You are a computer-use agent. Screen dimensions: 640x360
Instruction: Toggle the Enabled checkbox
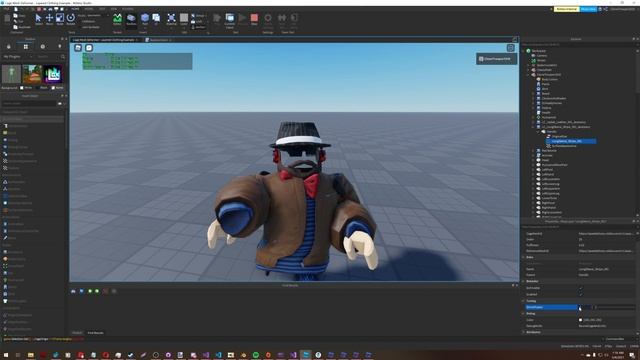coord(581,294)
